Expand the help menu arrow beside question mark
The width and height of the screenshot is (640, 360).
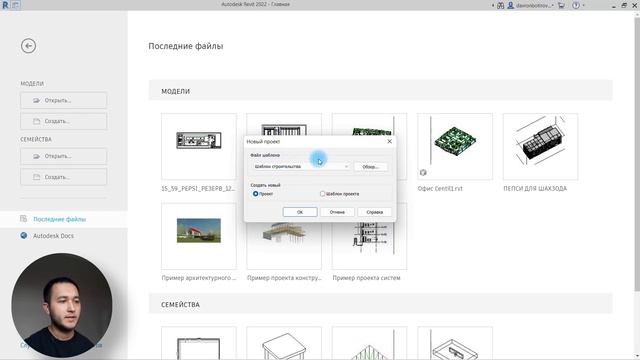pos(583,5)
